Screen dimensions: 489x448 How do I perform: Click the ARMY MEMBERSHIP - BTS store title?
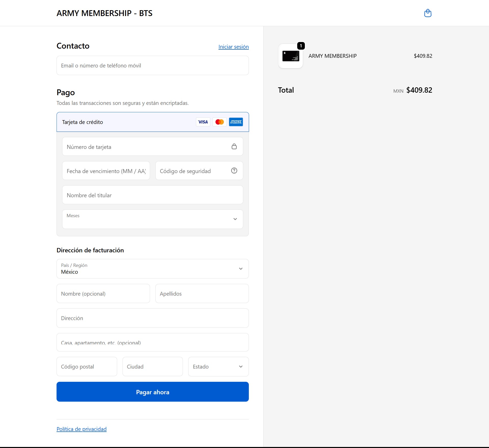[104, 13]
